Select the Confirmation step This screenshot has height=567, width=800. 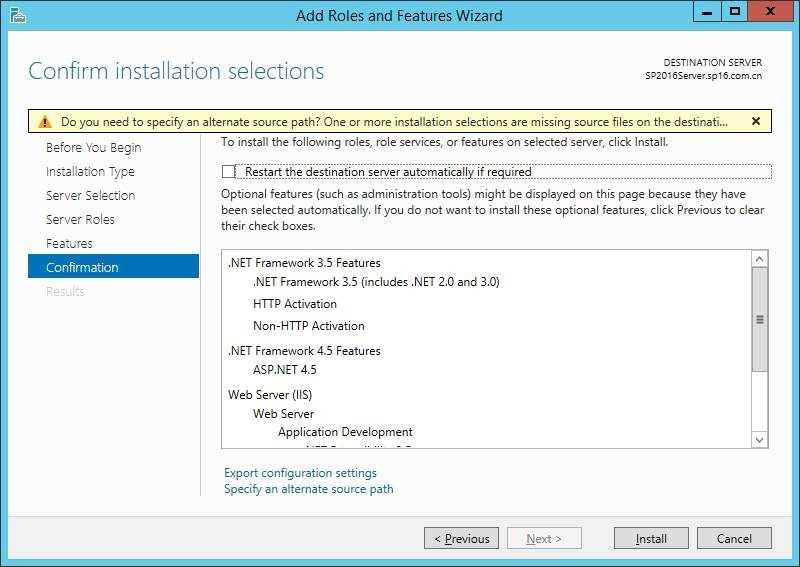coord(113,267)
